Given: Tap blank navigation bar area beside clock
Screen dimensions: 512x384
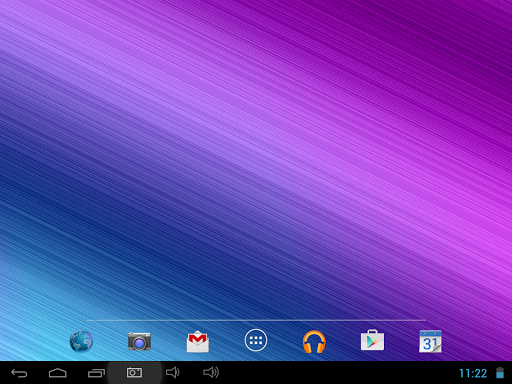Looking at the screenshot, I should 333,373.
